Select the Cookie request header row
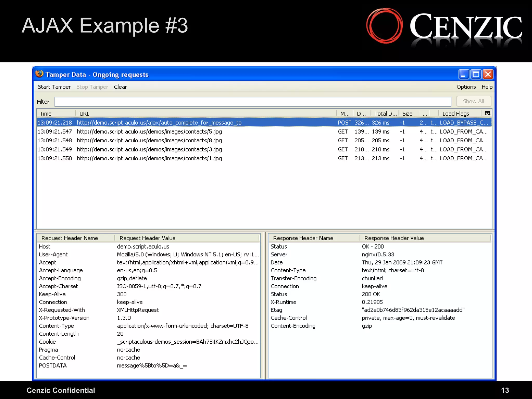532x399 pixels. pos(148,342)
